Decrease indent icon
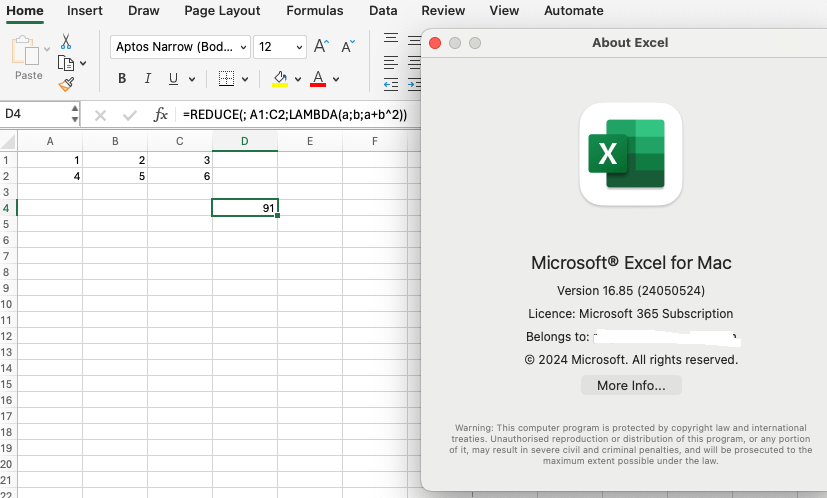This screenshot has height=498, width=827. pyautogui.click(x=391, y=84)
